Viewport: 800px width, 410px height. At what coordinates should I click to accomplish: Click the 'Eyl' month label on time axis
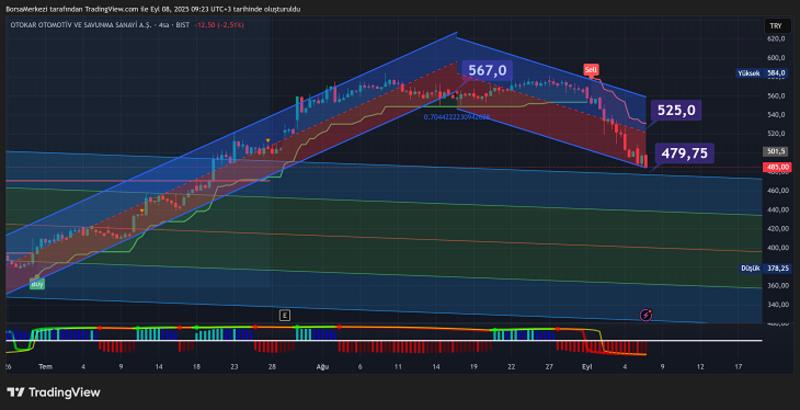pyautogui.click(x=586, y=367)
